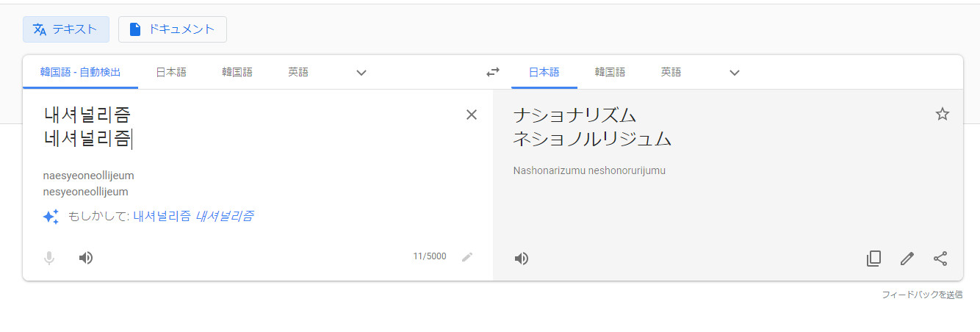This screenshot has width=980, height=332.
Task: Expand target language list dropdown
Action: point(734,73)
